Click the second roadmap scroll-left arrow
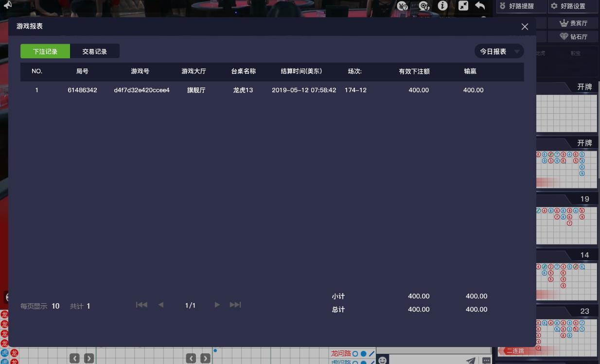Screen dimensions: 600x364 (x=191, y=359)
